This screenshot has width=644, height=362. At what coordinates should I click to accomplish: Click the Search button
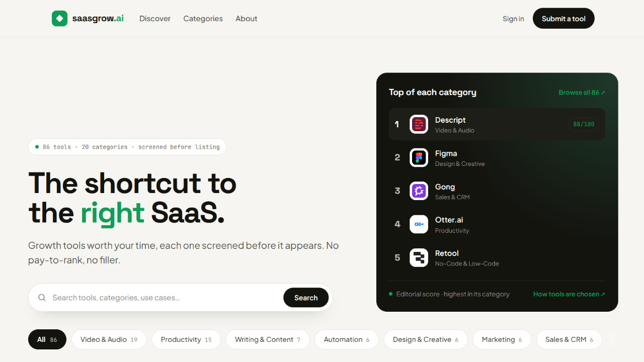click(306, 298)
